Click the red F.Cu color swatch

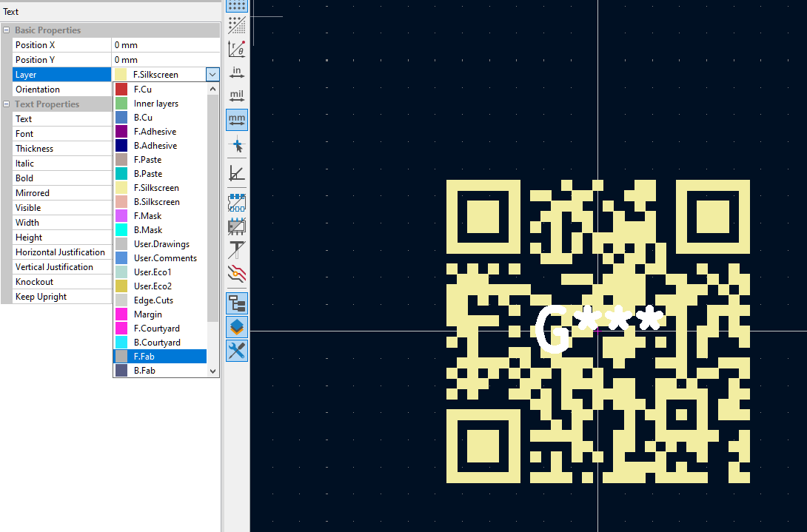pos(120,89)
